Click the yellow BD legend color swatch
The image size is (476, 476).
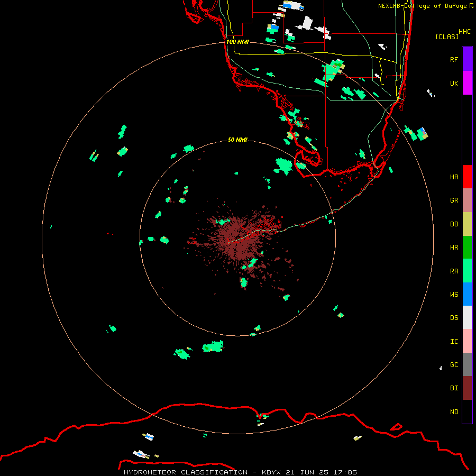[x=467, y=224]
